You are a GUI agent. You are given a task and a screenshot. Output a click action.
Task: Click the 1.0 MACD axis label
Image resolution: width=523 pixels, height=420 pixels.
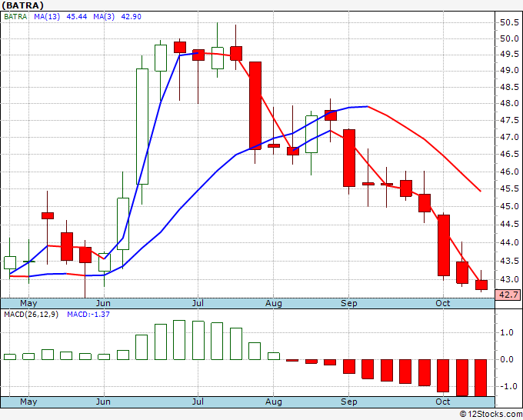506,332
